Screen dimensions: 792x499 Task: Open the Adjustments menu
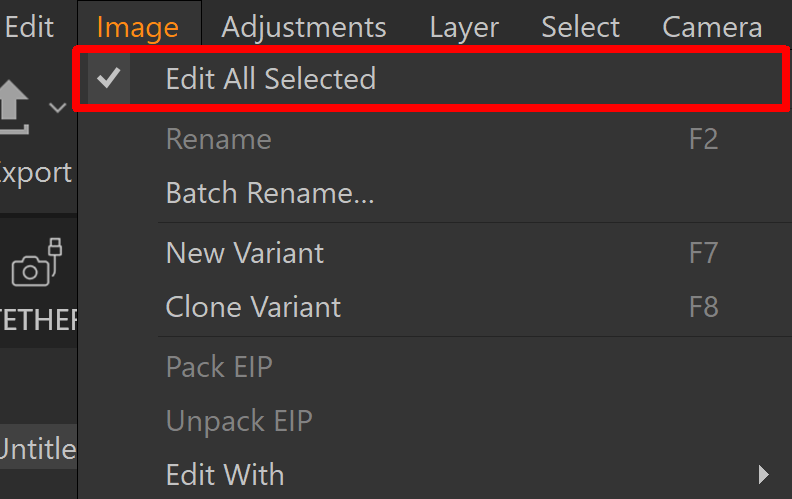304,27
